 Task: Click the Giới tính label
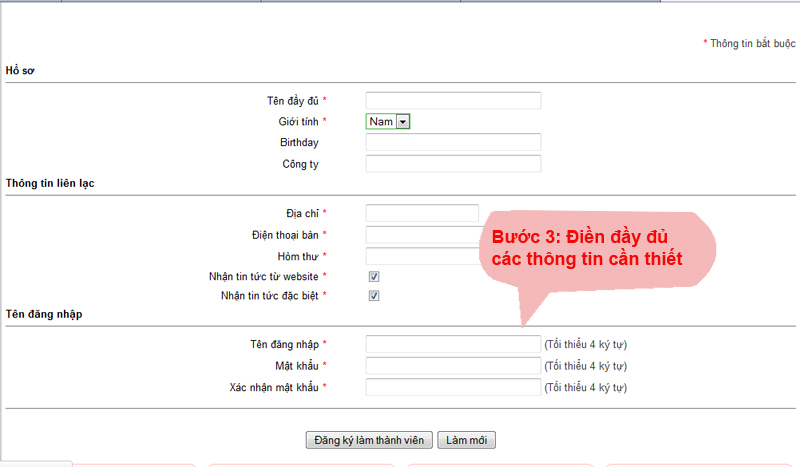(298, 121)
